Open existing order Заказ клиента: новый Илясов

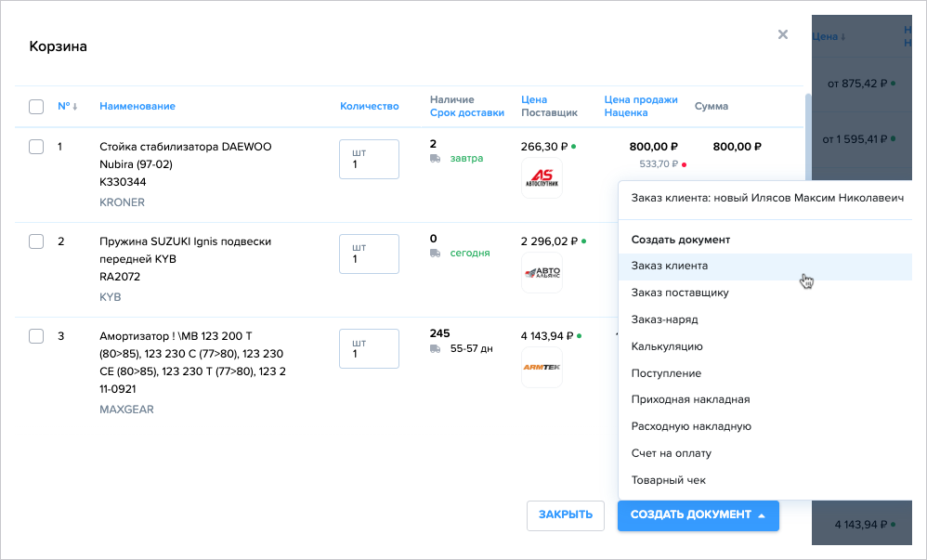click(x=767, y=198)
